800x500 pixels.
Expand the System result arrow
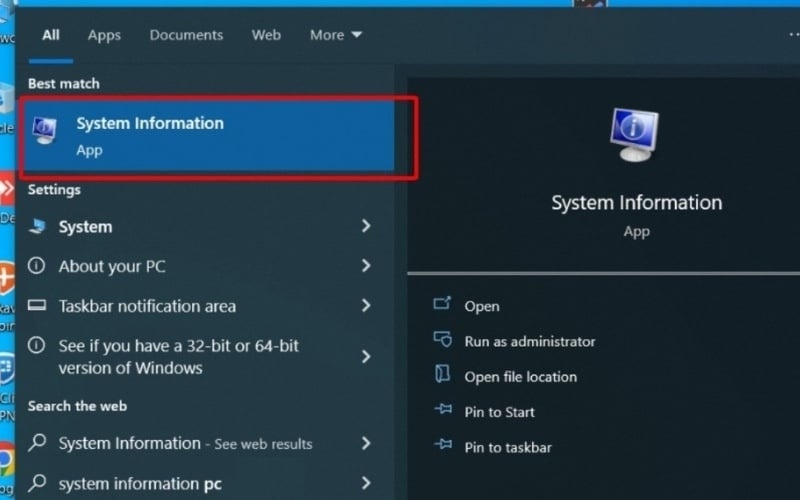click(x=366, y=226)
